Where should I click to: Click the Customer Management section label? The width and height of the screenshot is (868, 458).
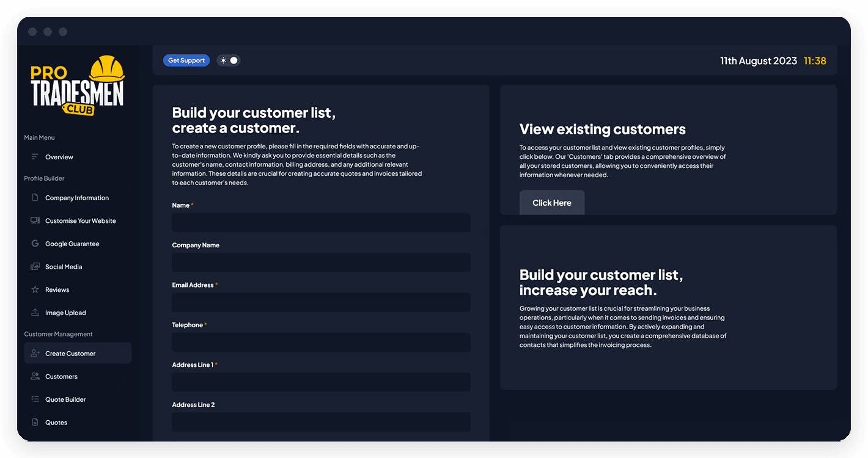tap(59, 334)
